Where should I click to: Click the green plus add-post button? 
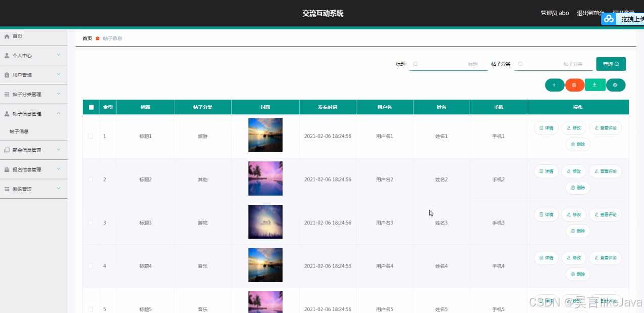point(555,85)
